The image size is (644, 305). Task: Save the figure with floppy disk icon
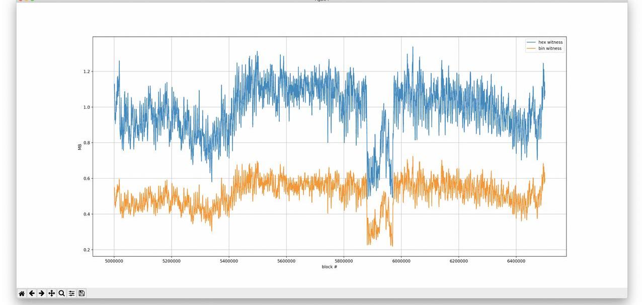tap(82, 293)
